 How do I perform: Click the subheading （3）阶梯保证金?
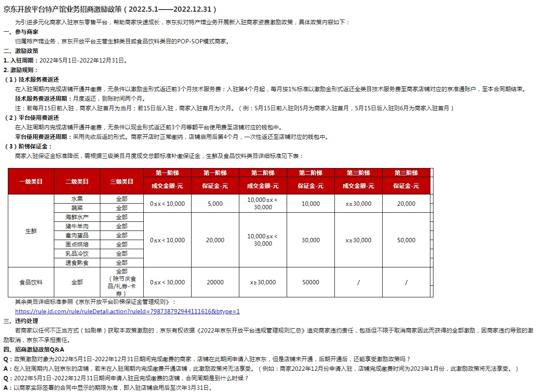click(x=28, y=146)
